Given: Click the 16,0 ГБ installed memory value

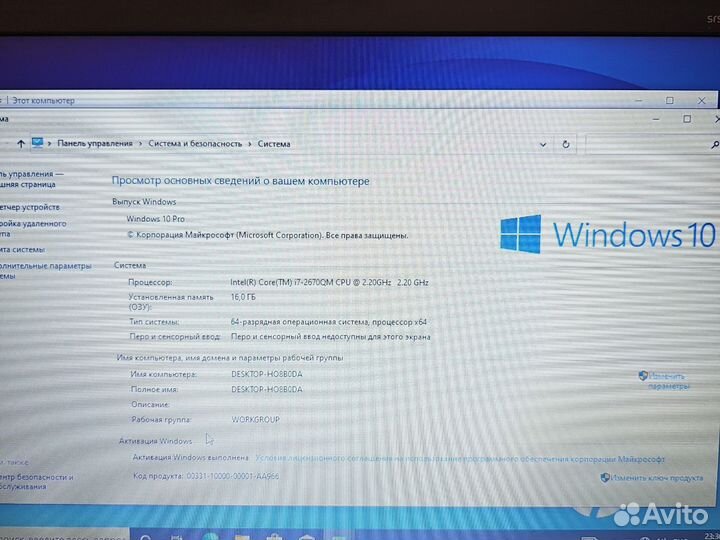Looking at the screenshot, I should coord(243,297).
